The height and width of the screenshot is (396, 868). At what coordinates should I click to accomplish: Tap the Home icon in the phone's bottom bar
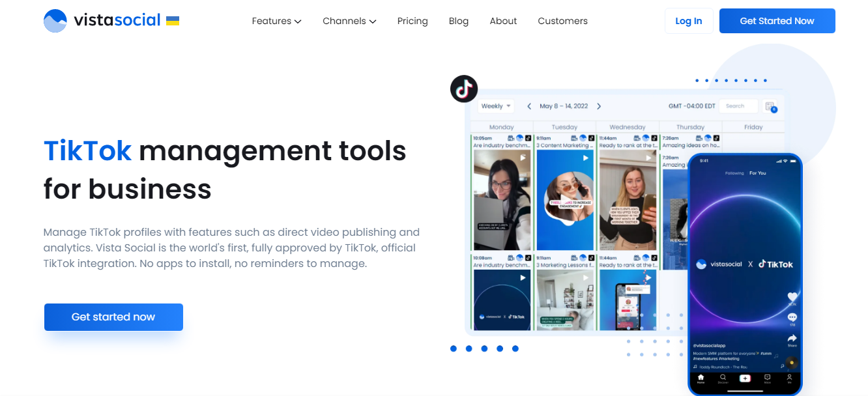click(701, 378)
